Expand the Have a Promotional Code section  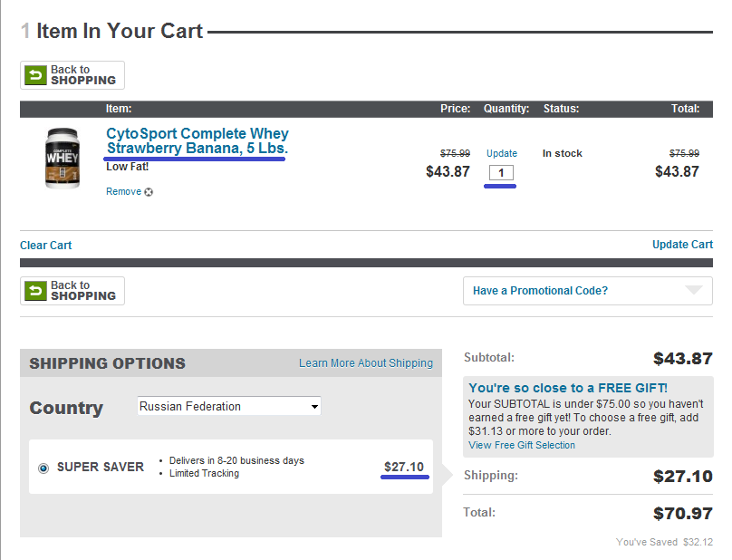541,291
